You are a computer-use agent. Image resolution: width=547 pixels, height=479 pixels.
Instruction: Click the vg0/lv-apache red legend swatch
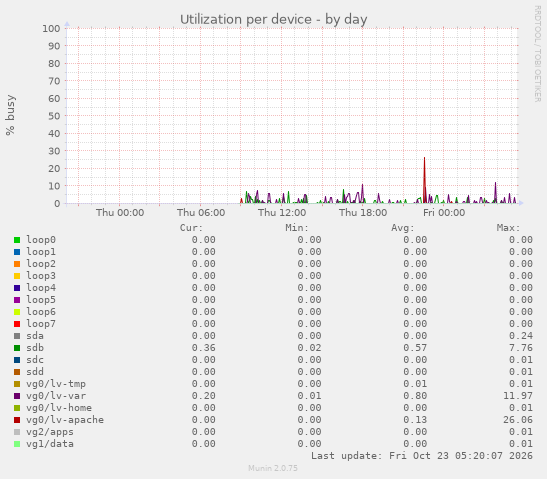(x=17, y=420)
